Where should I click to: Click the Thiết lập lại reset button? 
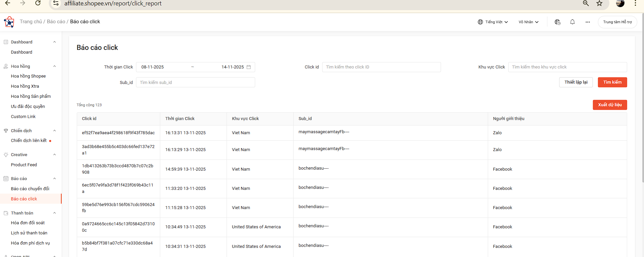click(576, 82)
